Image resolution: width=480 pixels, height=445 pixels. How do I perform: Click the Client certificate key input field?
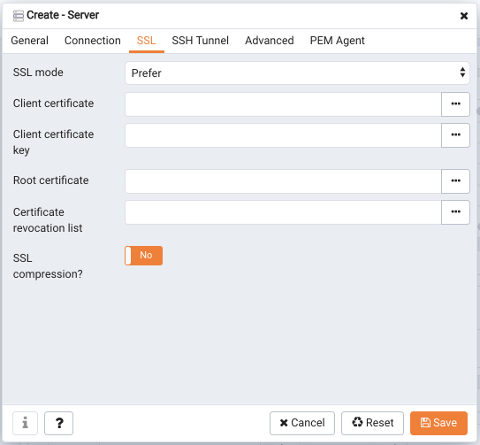pyautogui.click(x=283, y=135)
